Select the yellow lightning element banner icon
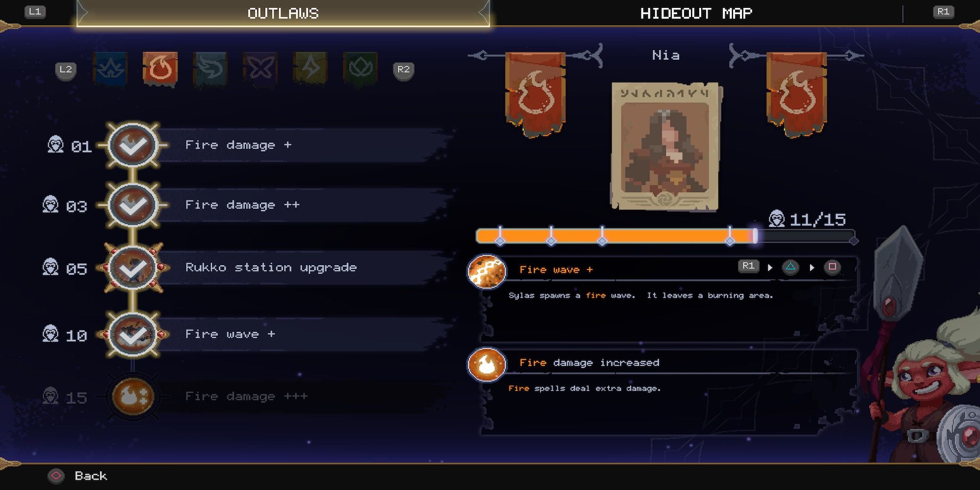The height and width of the screenshot is (490, 980). point(310,69)
